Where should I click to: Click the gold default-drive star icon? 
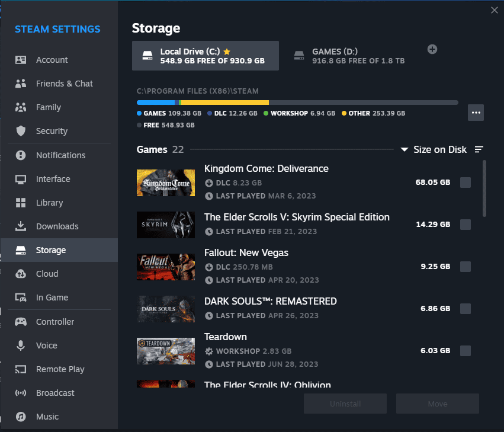[x=227, y=52]
